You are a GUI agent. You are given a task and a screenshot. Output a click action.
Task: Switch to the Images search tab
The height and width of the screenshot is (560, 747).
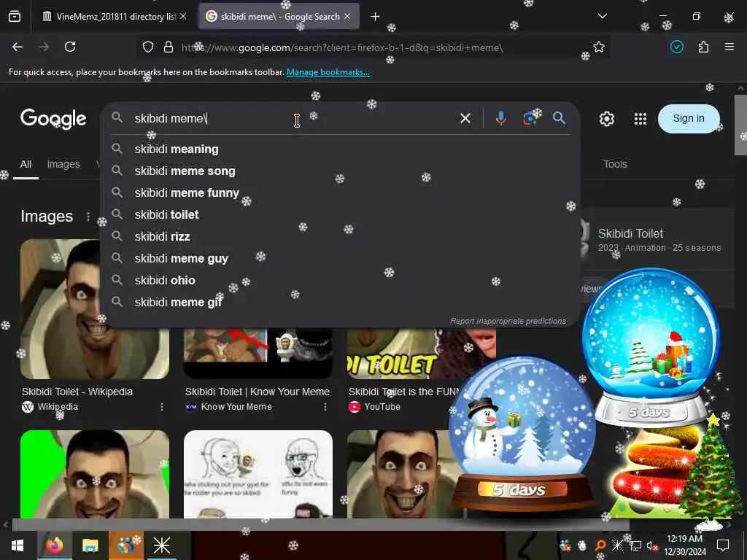point(63,164)
